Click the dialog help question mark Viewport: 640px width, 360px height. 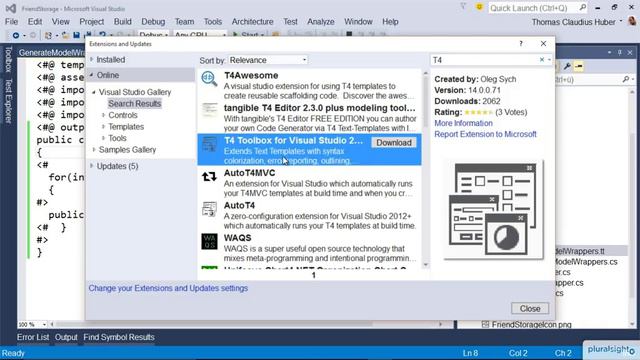(521, 43)
